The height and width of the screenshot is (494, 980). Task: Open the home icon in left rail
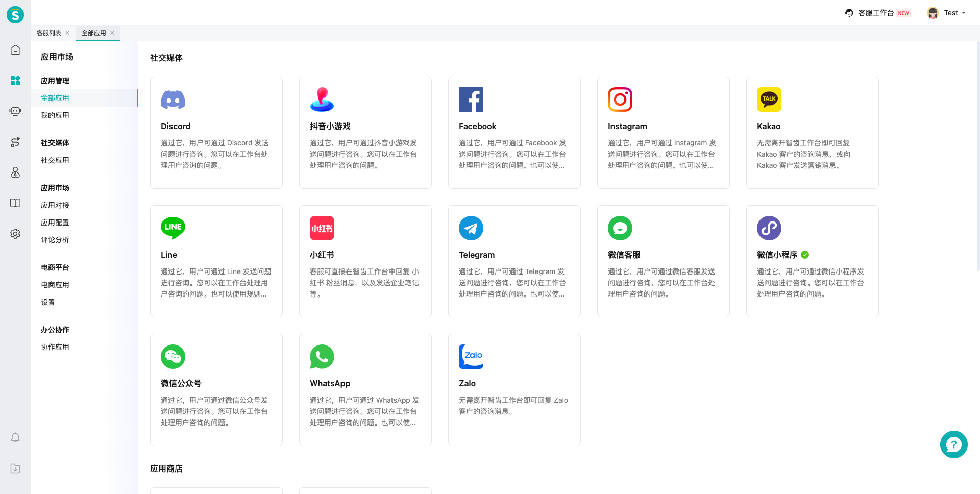point(15,50)
